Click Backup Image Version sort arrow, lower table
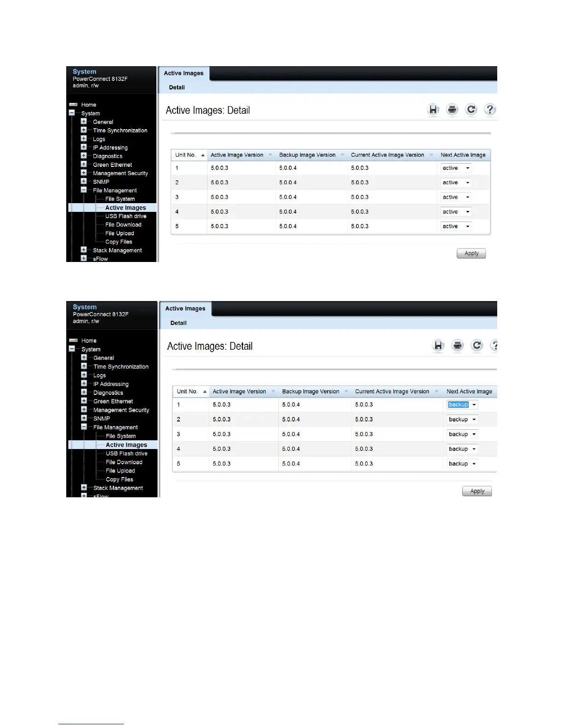 coord(346,392)
